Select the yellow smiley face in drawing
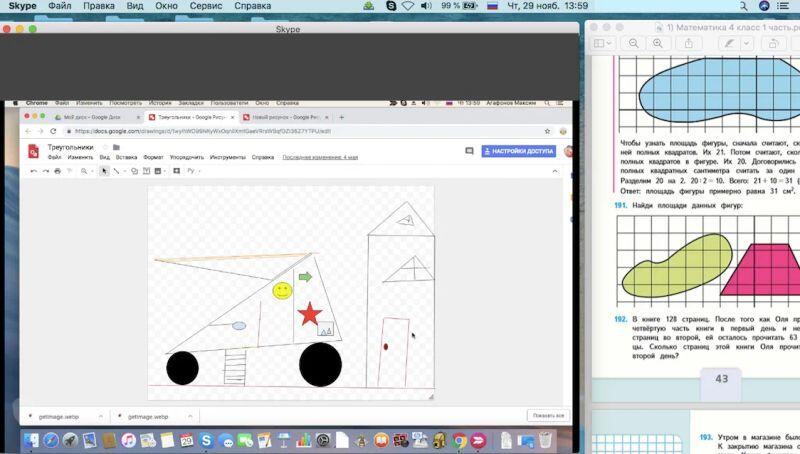Viewport: 800px width, 454px height. click(282, 291)
